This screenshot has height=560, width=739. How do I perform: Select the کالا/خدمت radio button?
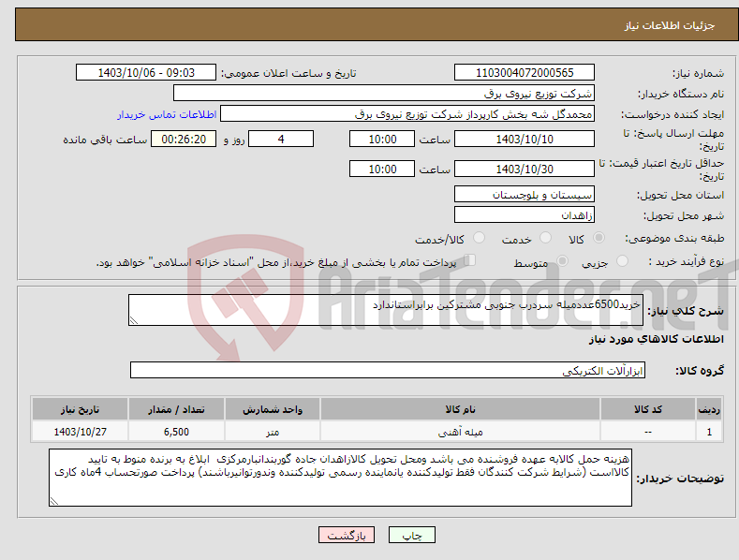click(x=479, y=238)
